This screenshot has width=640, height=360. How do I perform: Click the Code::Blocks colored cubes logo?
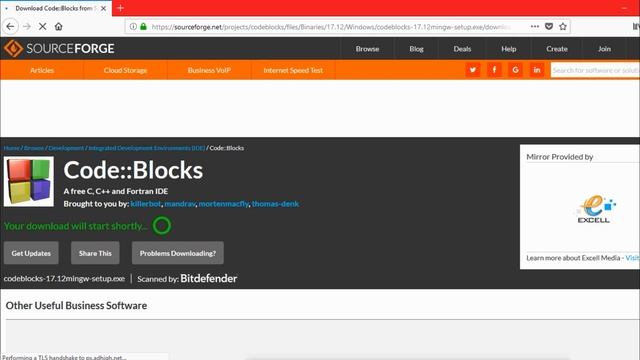tap(29, 182)
